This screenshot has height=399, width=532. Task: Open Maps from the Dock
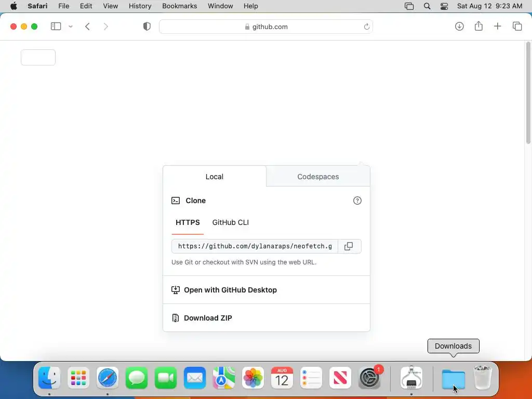coord(224,378)
